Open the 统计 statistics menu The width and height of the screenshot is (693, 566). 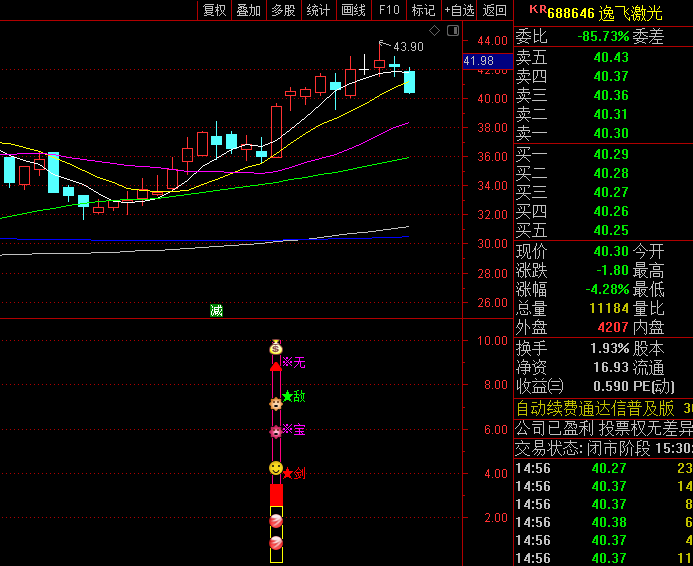318,10
